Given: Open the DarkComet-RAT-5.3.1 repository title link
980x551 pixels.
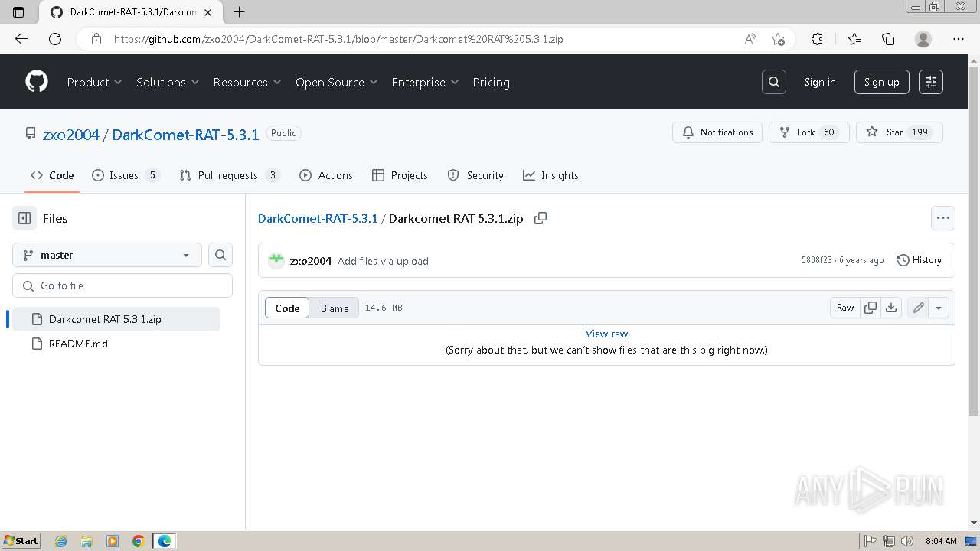Looking at the screenshot, I should (x=185, y=135).
